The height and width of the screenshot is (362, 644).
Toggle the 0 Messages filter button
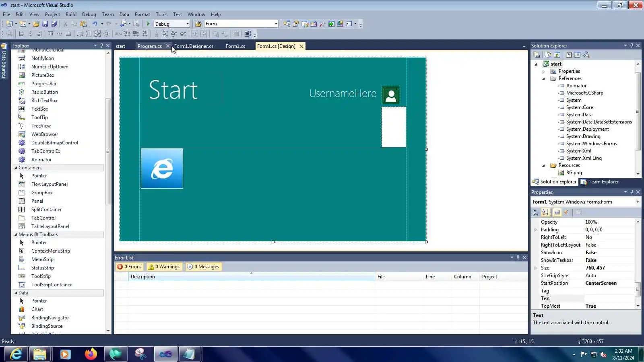(x=203, y=267)
